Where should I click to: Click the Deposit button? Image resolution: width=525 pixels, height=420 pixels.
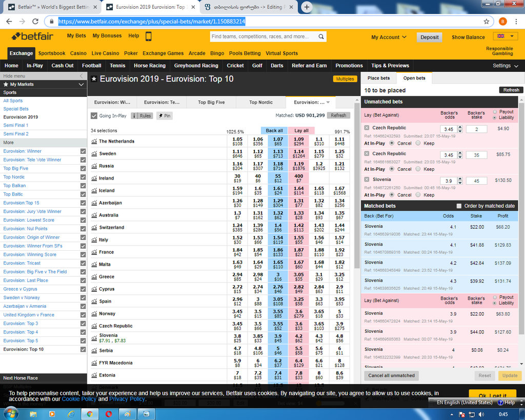point(429,37)
